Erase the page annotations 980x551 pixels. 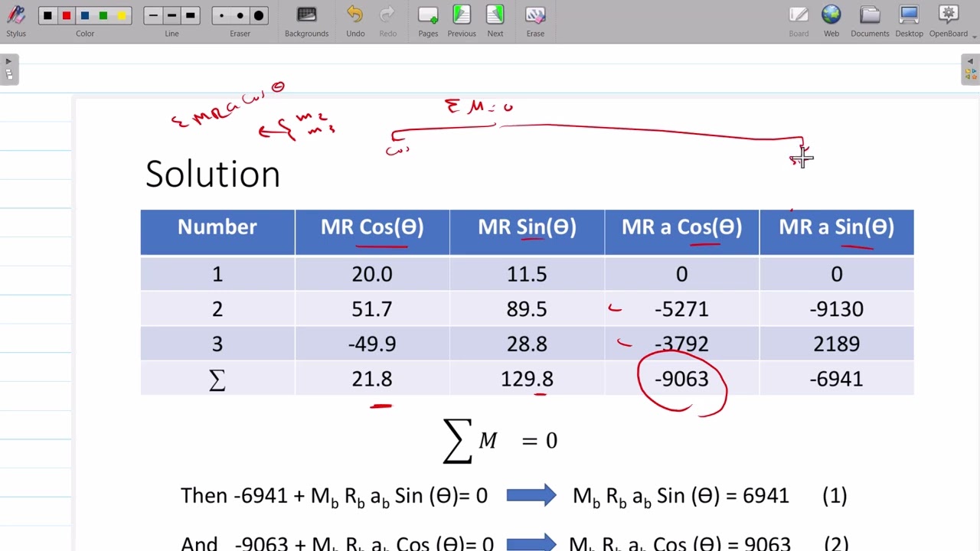(x=535, y=21)
